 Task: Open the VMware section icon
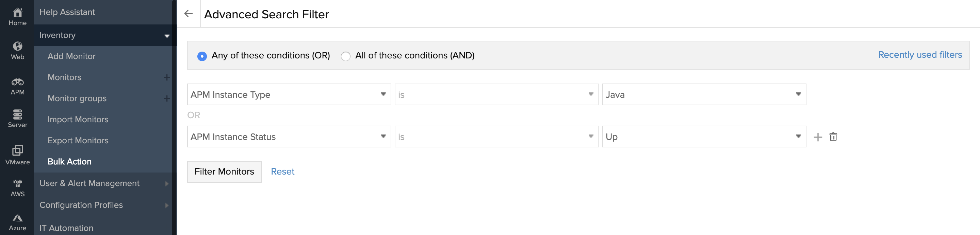17,155
